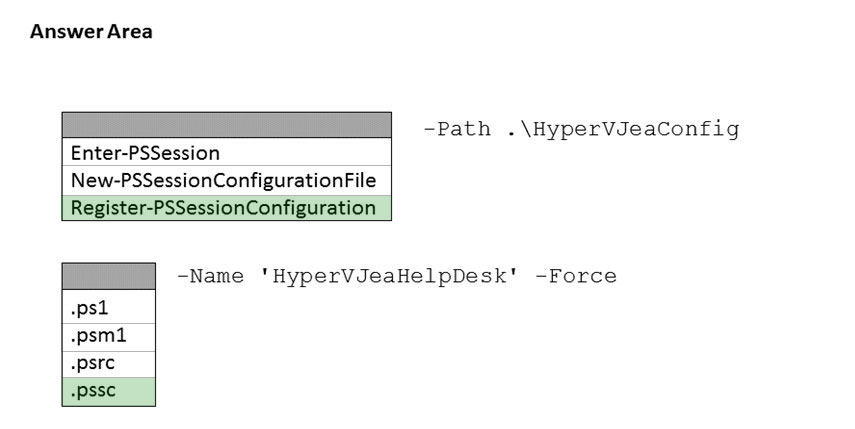Click the quoted 'HyperVJeaHelpDesk' name value
Viewport: 855px width, 429px height.
pyautogui.click(x=390, y=276)
